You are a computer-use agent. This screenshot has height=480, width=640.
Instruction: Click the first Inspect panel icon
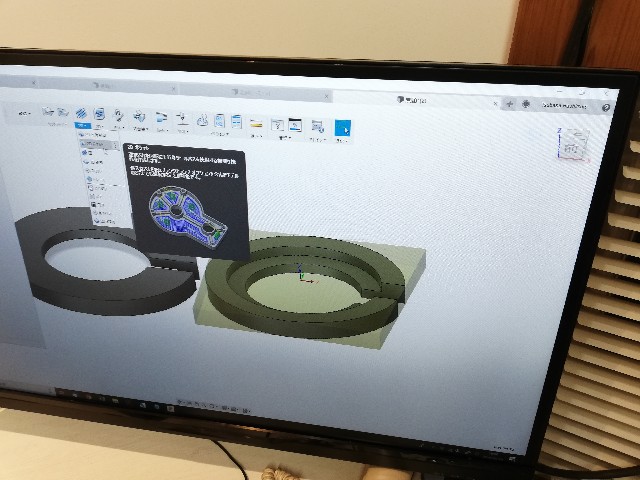(278, 124)
